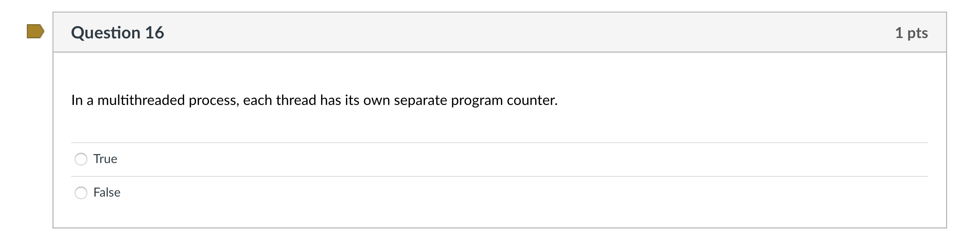Select the False radio button
The width and height of the screenshot is (980, 247).
coord(81,193)
